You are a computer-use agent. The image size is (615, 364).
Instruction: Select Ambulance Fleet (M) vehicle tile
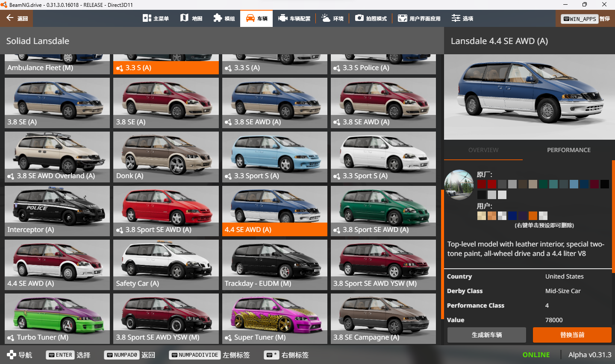(x=57, y=64)
